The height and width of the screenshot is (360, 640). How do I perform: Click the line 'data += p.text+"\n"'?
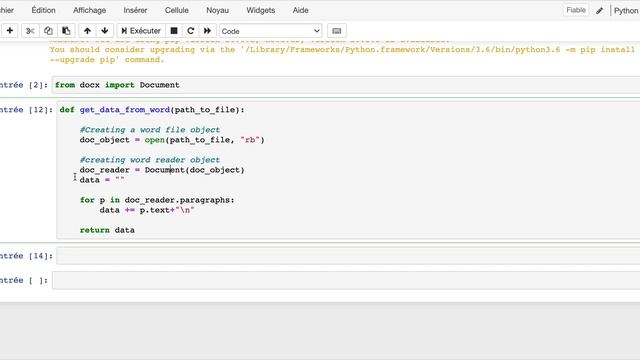tap(147, 210)
